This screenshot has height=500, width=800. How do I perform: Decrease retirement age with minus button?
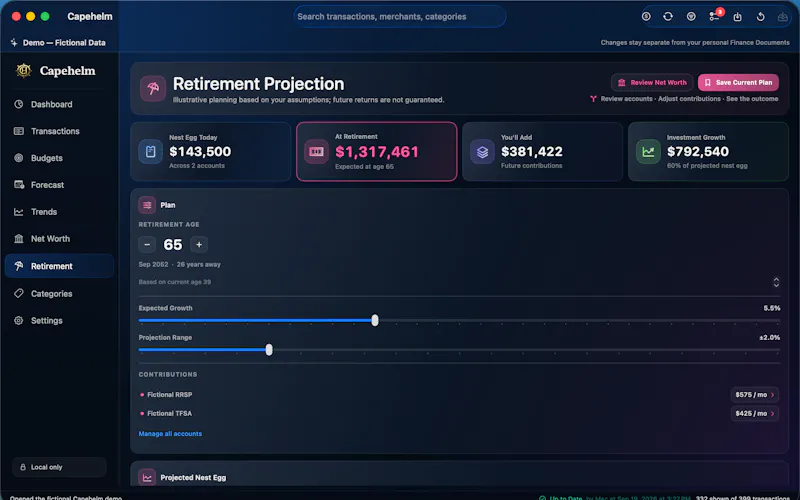(x=147, y=245)
